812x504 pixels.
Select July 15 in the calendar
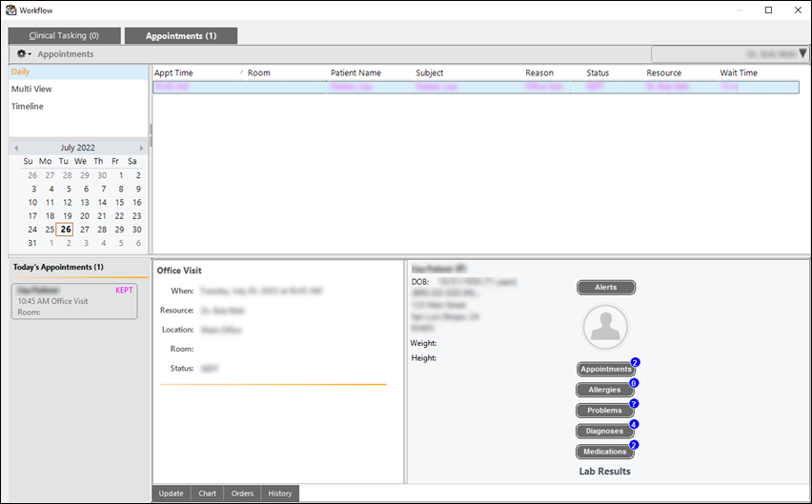(x=120, y=202)
